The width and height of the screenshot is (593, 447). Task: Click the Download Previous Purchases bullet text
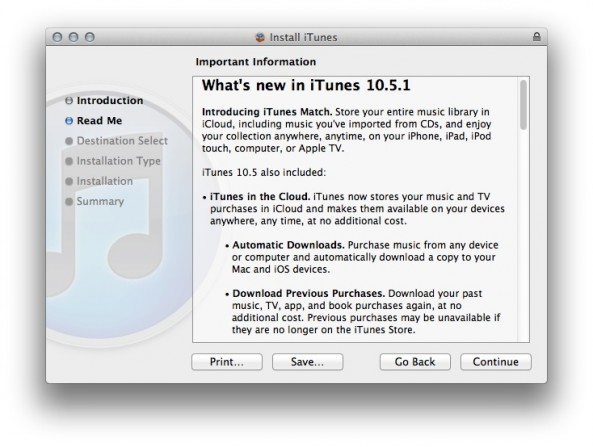coord(363,312)
